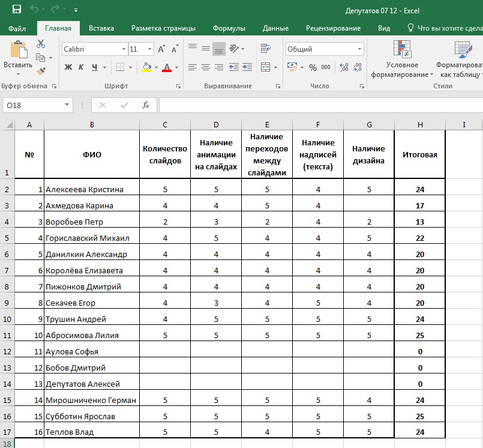
Task: Expand the Вставить paste options arrow
Action: tap(18, 74)
